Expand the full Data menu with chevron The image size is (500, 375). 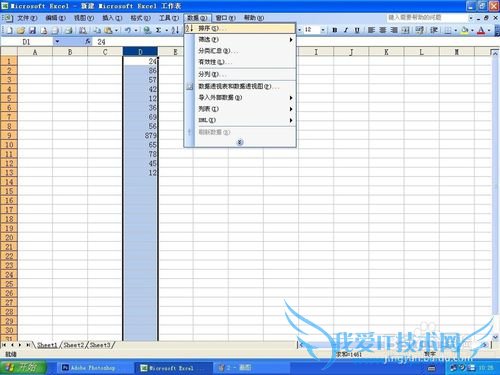pyautogui.click(x=240, y=142)
